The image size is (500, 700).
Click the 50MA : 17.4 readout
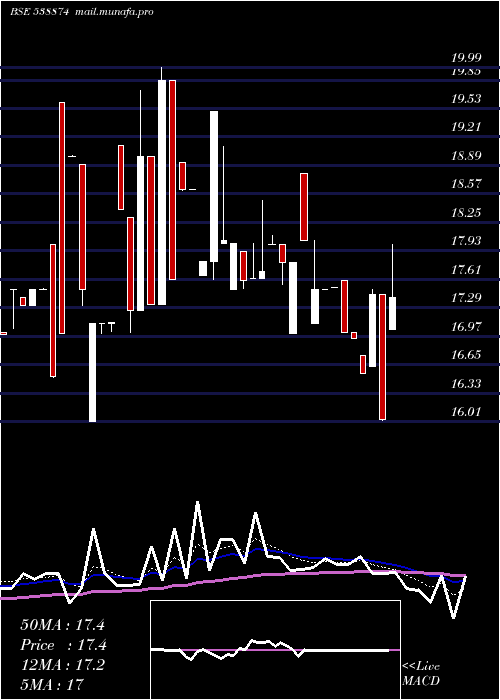[x=62, y=625]
